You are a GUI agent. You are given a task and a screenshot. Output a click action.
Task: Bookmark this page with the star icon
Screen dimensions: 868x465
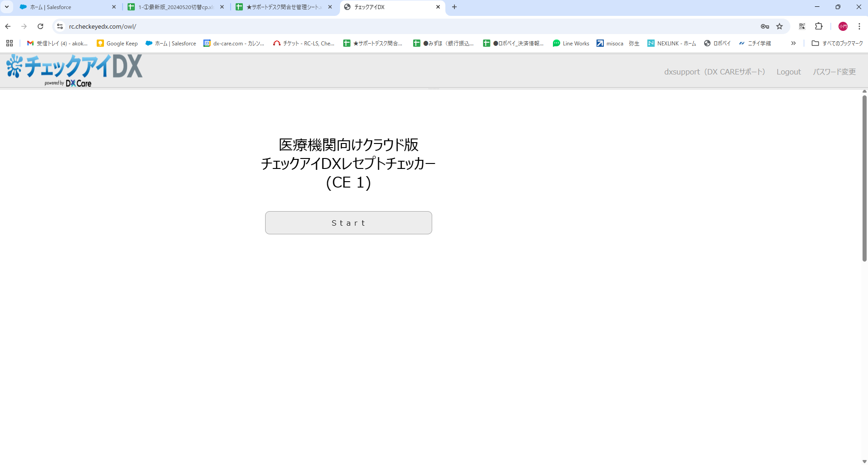tap(779, 26)
